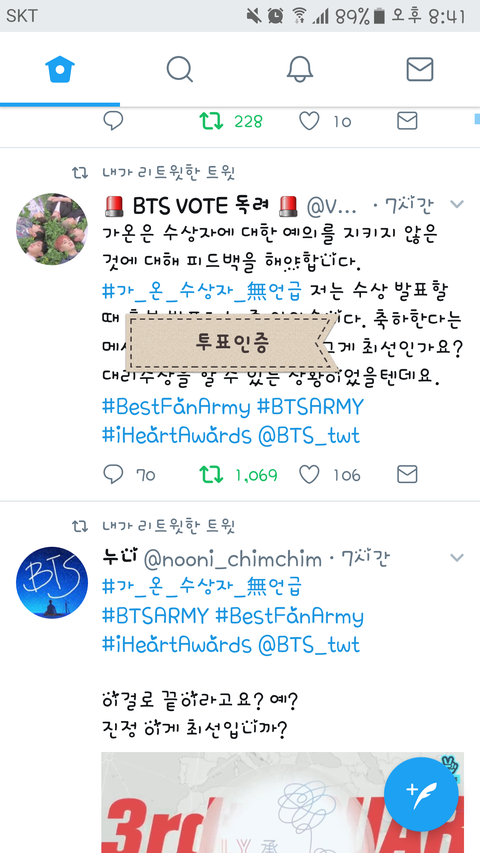
Task: Open the Search tab
Action: [180, 69]
